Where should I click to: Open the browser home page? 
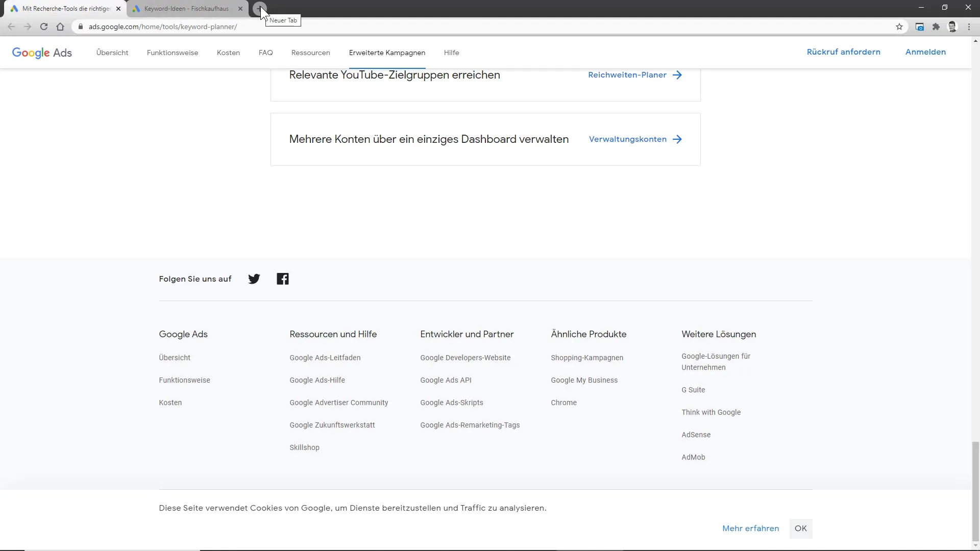tap(60, 27)
